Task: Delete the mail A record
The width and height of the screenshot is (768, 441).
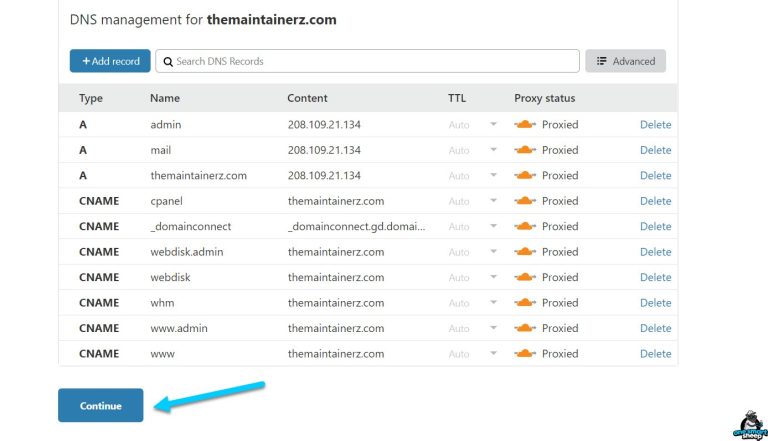Action: point(655,150)
